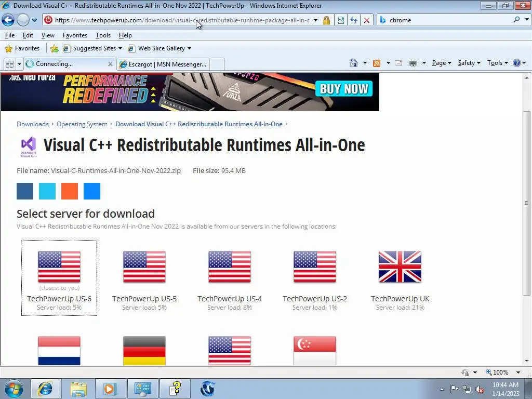
Task: Click the Quick Tabs grid icon
Action: pos(9,64)
